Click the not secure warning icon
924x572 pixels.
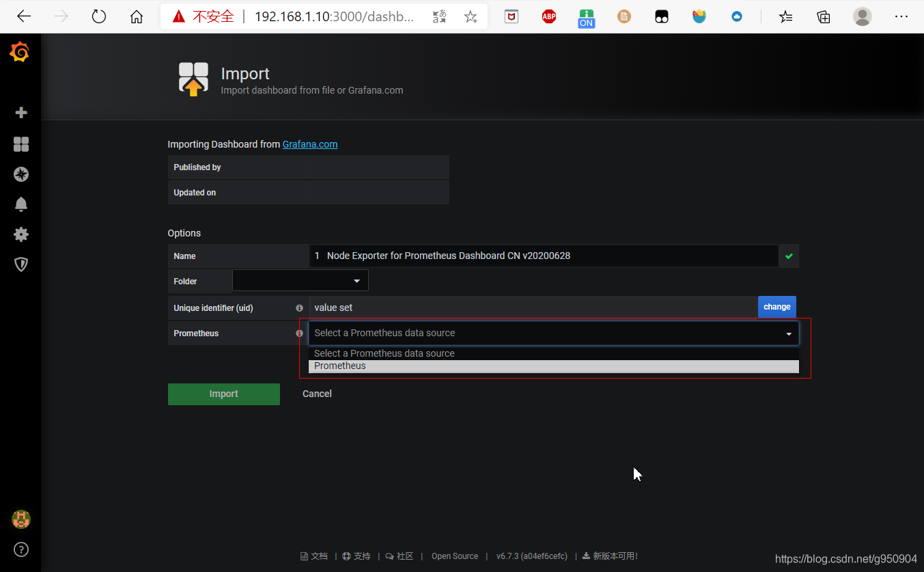179,16
